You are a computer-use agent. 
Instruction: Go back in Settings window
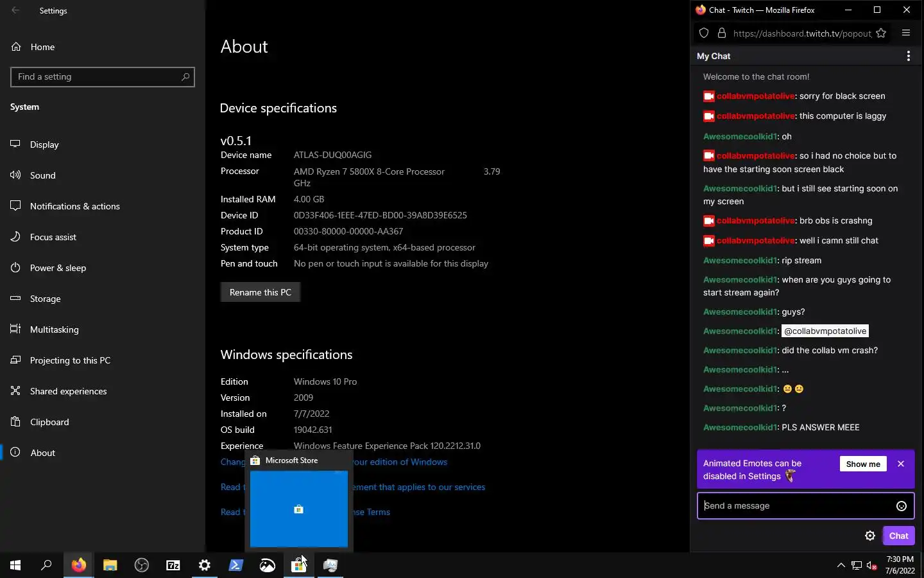click(15, 10)
